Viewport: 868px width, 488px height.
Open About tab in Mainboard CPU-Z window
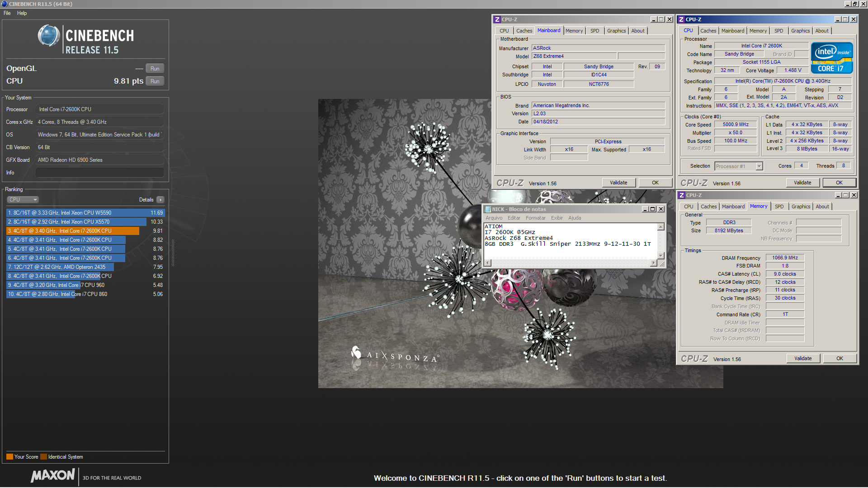pos(638,31)
